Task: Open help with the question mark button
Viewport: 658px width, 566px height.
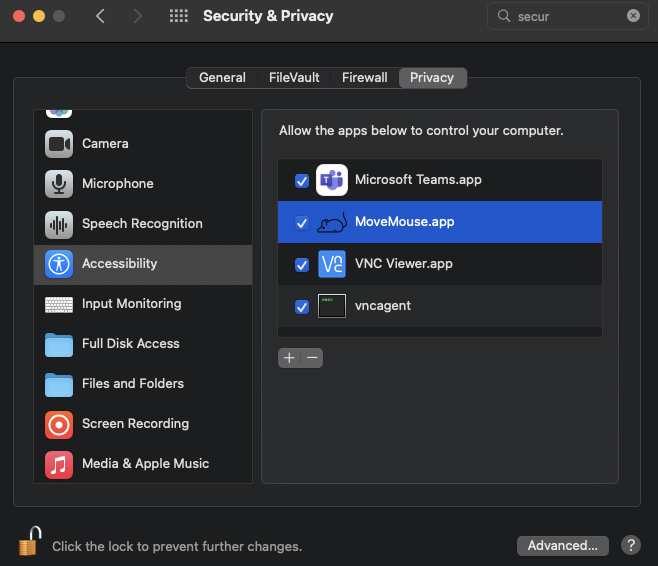Action: (631, 545)
